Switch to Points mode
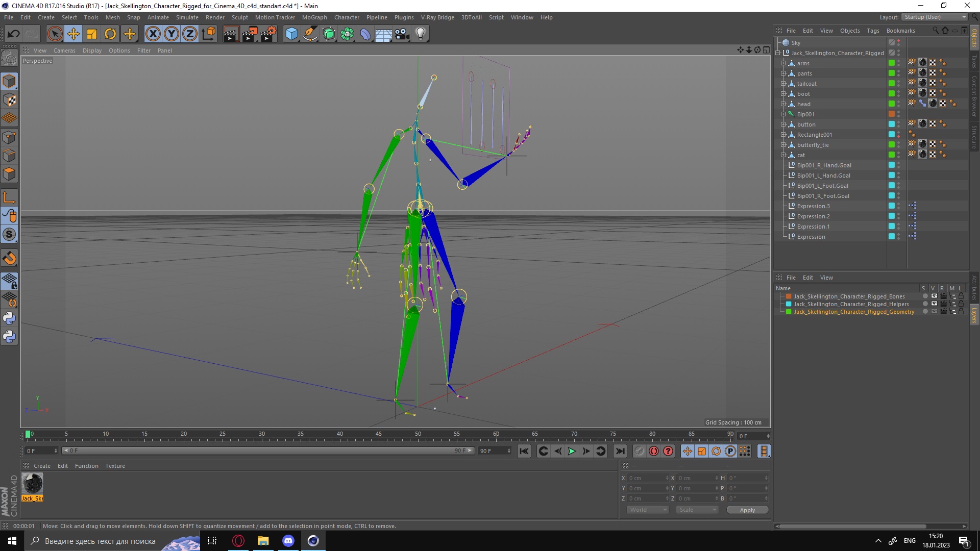 coord(9,137)
